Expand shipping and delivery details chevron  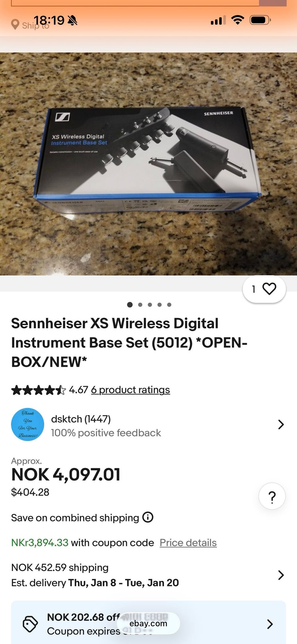281,575
